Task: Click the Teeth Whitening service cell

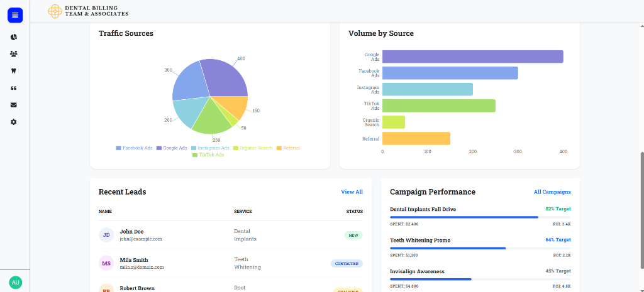Action: pos(247,263)
